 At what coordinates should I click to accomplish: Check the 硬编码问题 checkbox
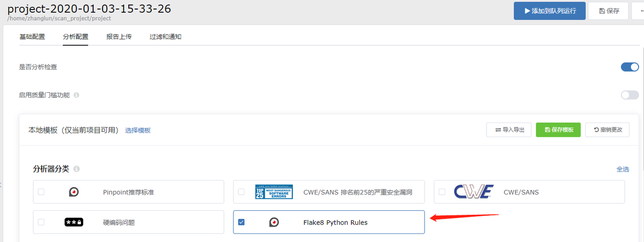[41, 222]
